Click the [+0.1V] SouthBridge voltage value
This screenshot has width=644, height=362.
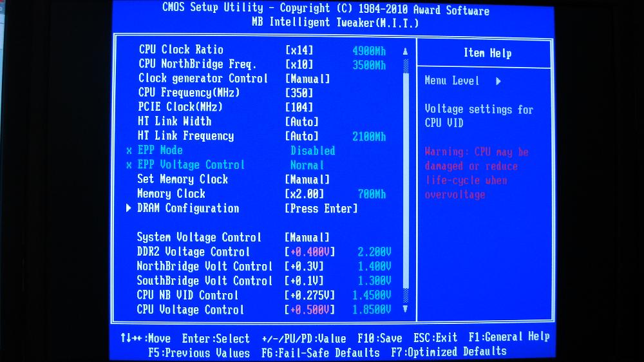click(x=305, y=281)
